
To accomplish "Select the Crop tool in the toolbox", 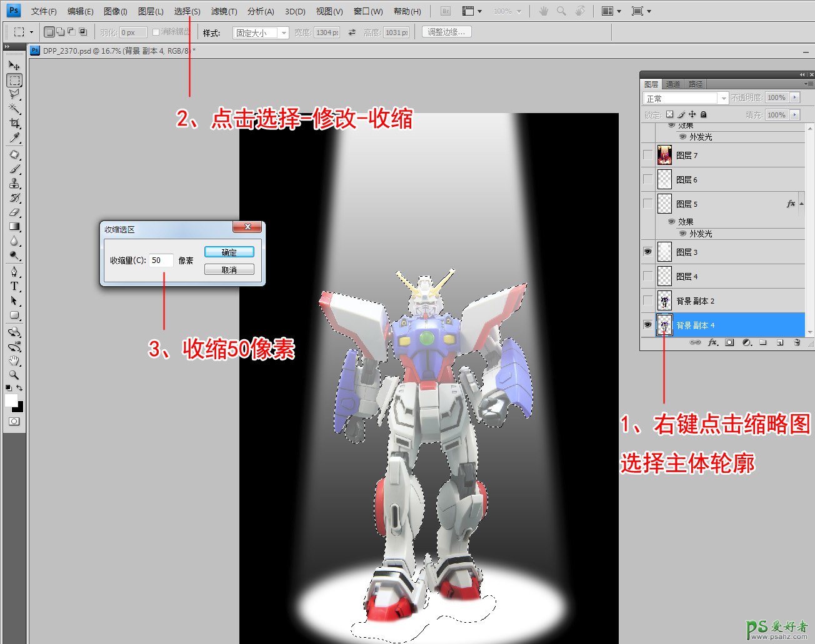I will [x=14, y=124].
